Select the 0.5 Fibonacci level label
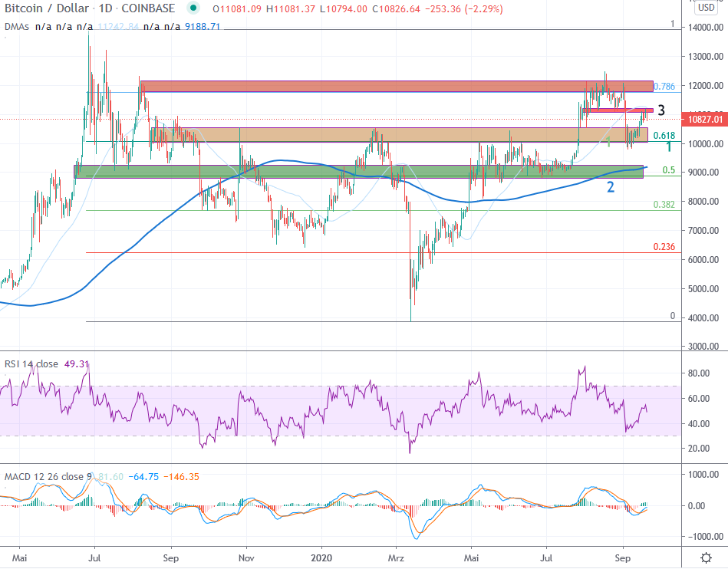 [669, 170]
